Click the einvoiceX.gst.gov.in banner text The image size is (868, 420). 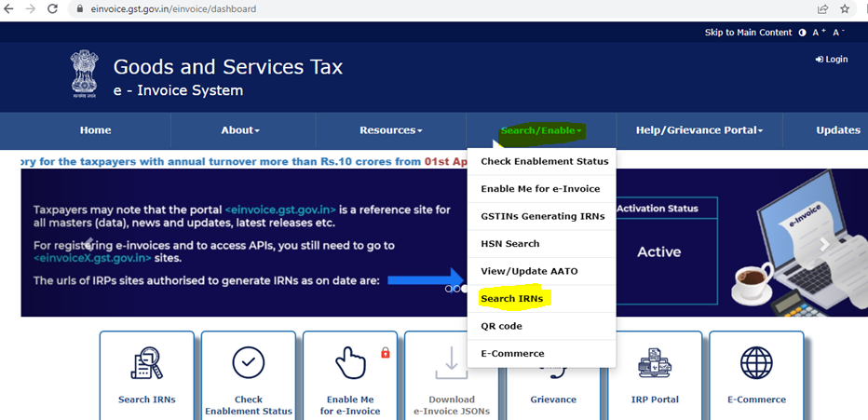92,258
